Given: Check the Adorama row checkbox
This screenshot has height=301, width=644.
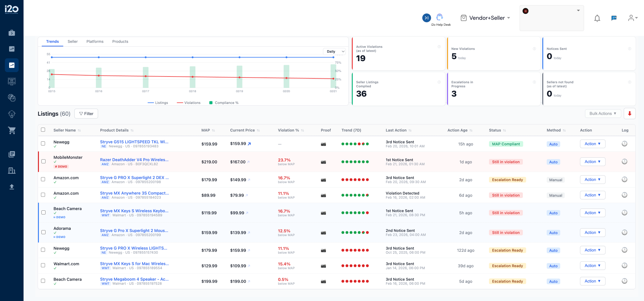Looking at the screenshot, I should click(x=43, y=232).
